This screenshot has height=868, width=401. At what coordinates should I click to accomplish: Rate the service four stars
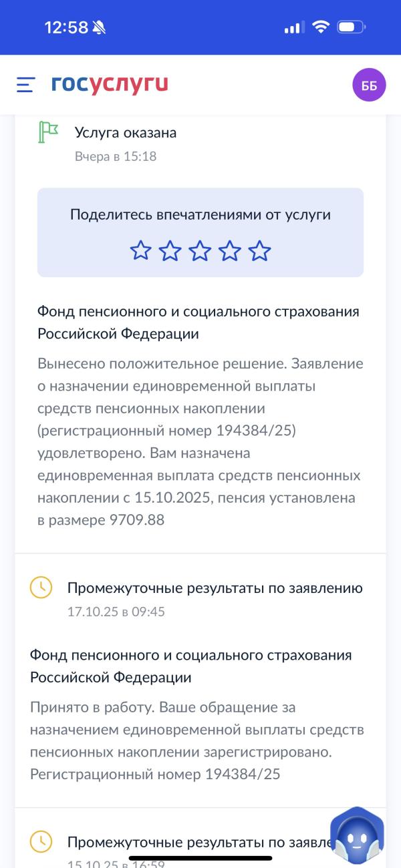230,251
